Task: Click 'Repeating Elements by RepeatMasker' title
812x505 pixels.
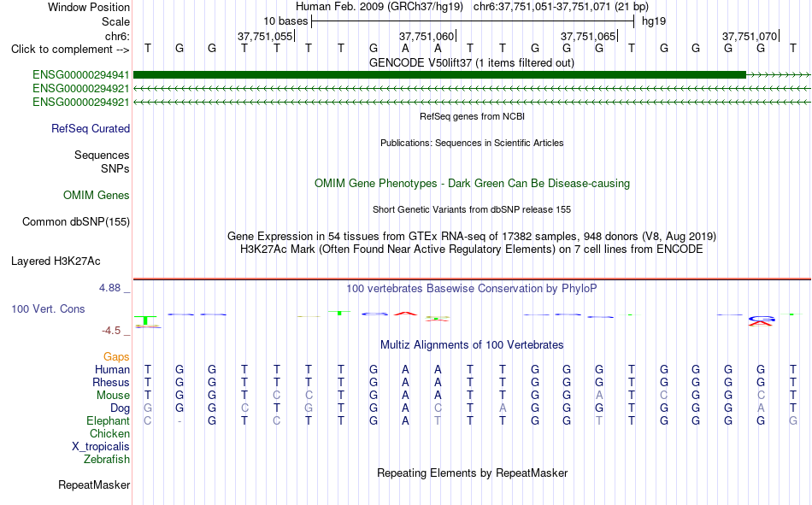Action: point(472,473)
